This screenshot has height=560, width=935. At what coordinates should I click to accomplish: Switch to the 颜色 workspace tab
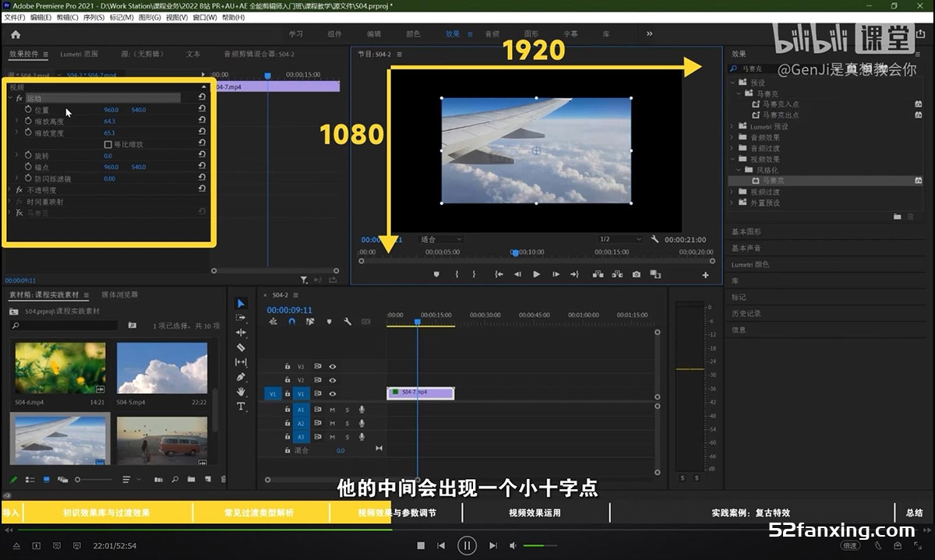413,34
